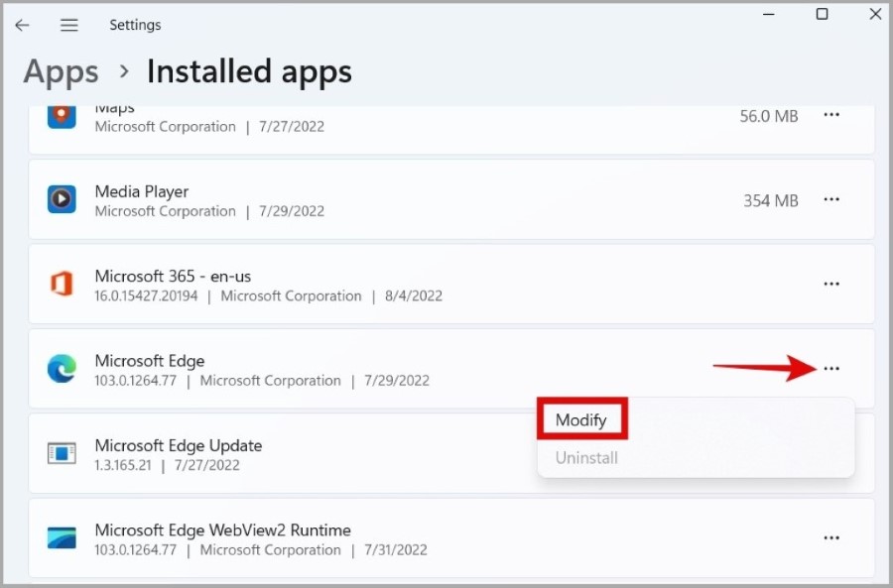Select Microsoft Edge WebView2 Runtime name
Image resolution: width=893 pixels, height=588 pixels.
click(x=222, y=530)
